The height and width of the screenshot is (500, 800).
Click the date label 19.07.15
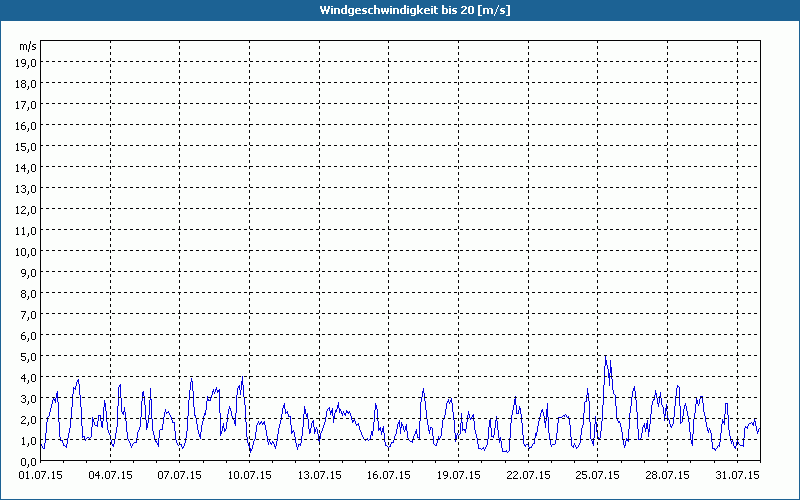click(x=459, y=475)
